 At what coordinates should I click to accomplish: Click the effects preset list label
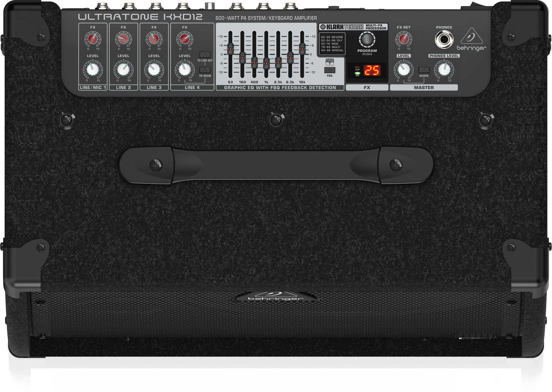pyautogui.click(x=332, y=44)
